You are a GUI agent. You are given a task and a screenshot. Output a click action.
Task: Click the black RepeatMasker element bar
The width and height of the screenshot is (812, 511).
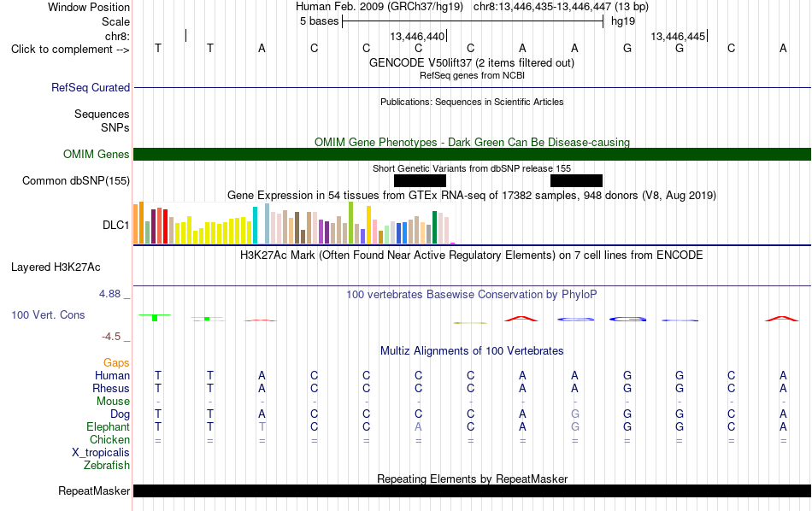472,490
